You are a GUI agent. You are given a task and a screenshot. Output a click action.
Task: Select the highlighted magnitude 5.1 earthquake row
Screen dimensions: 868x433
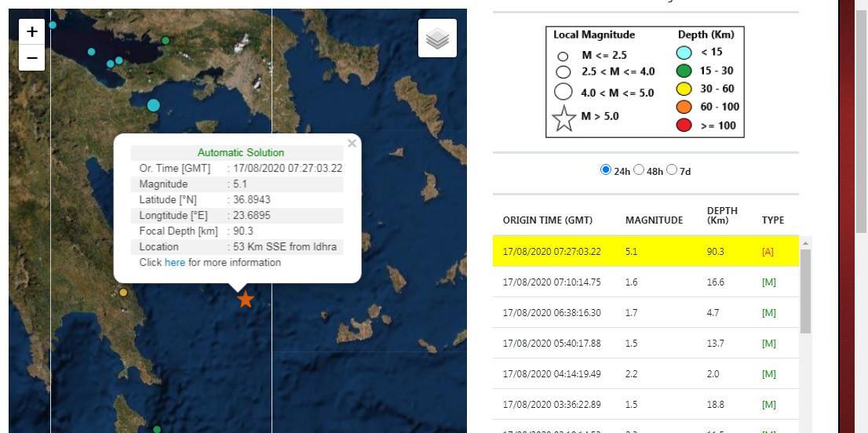pos(645,251)
